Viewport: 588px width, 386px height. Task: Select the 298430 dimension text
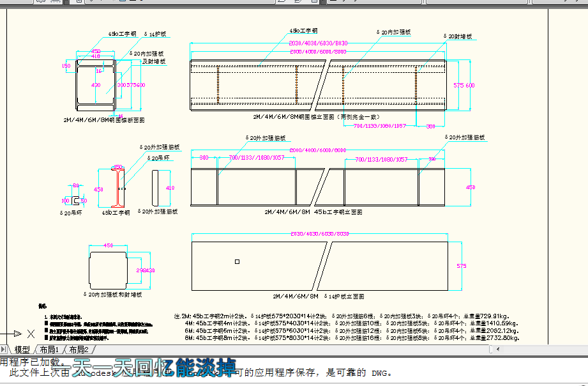coord(146,270)
